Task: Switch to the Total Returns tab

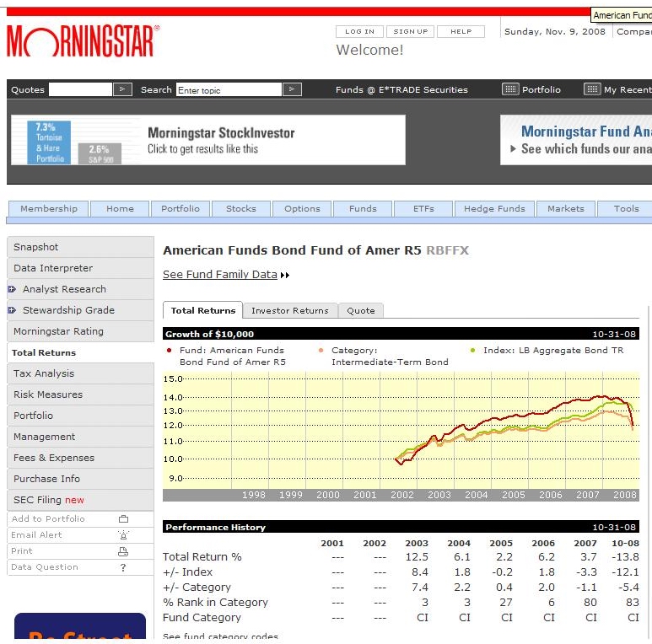Action: 203,310
